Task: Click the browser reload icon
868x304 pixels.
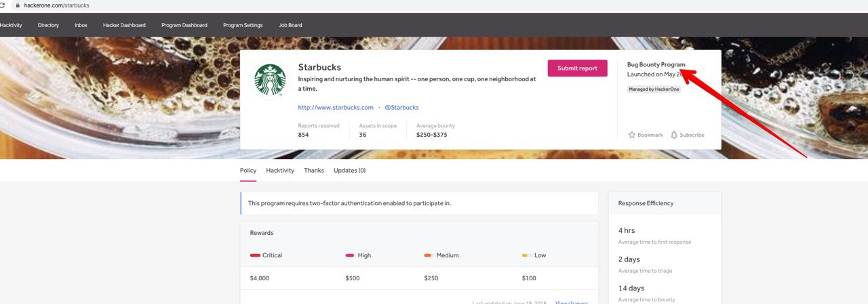Action: click(x=2, y=5)
